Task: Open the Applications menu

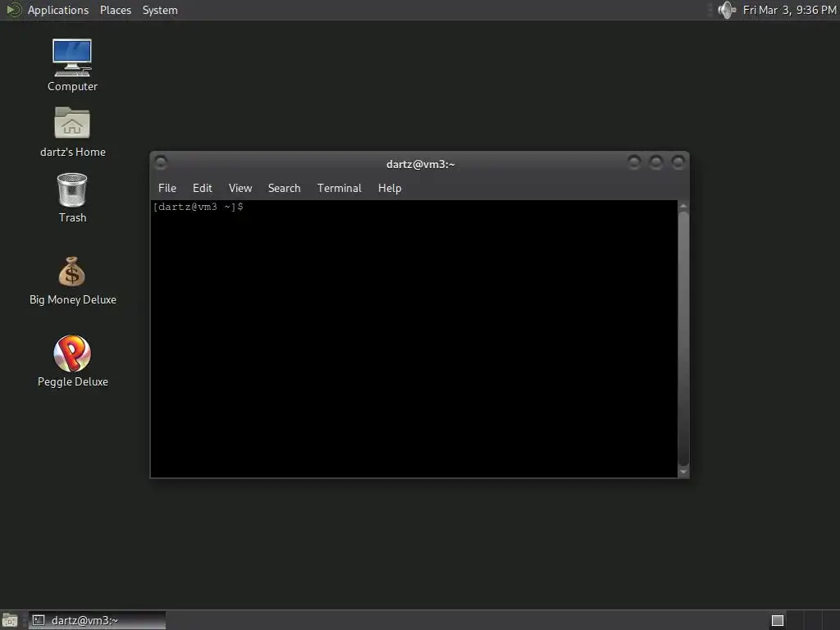Action: tap(58, 10)
